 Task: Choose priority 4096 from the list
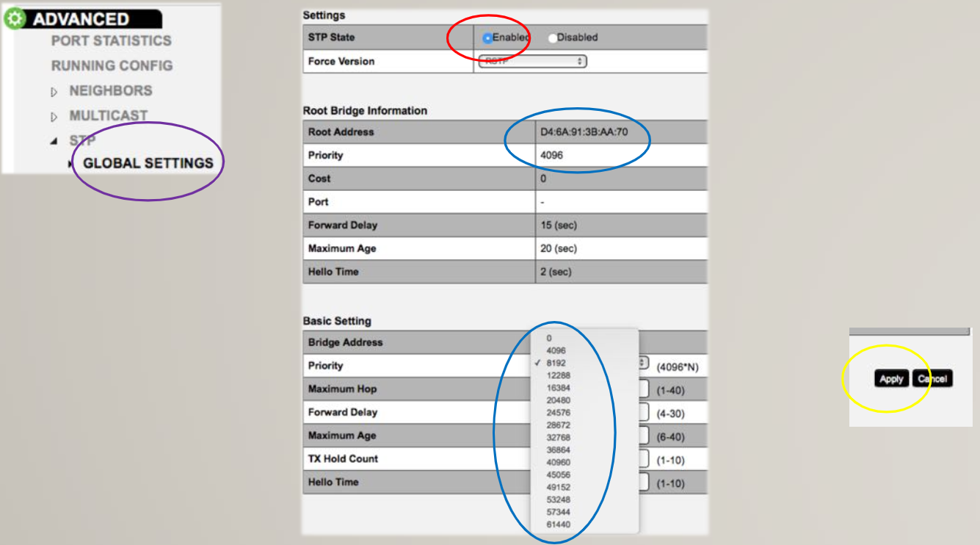556,350
